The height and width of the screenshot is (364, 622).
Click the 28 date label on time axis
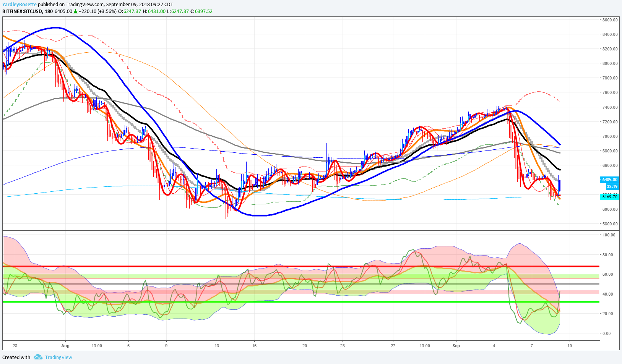(x=15, y=346)
